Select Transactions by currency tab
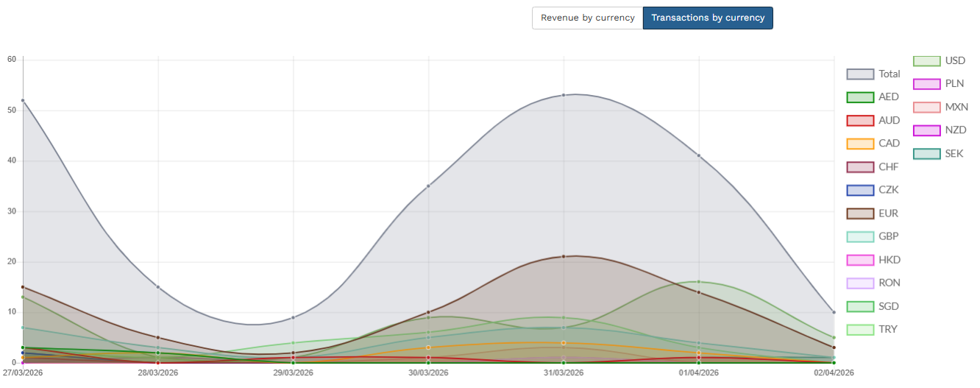The height and width of the screenshot is (388, 980). point(707,18)
